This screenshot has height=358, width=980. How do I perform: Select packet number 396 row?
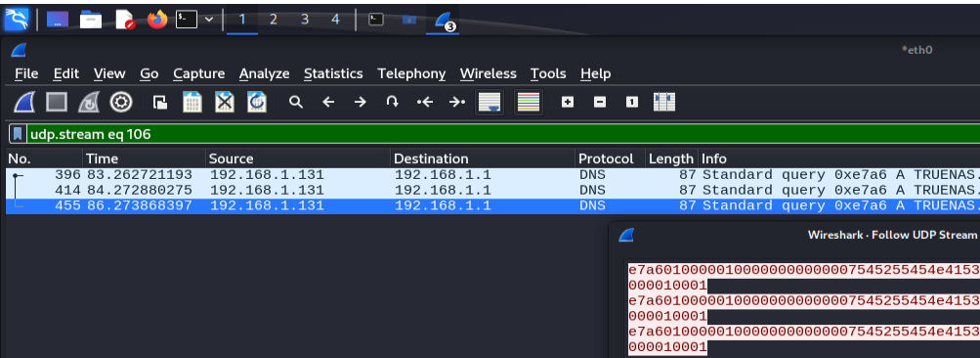(x=492, y=175)
